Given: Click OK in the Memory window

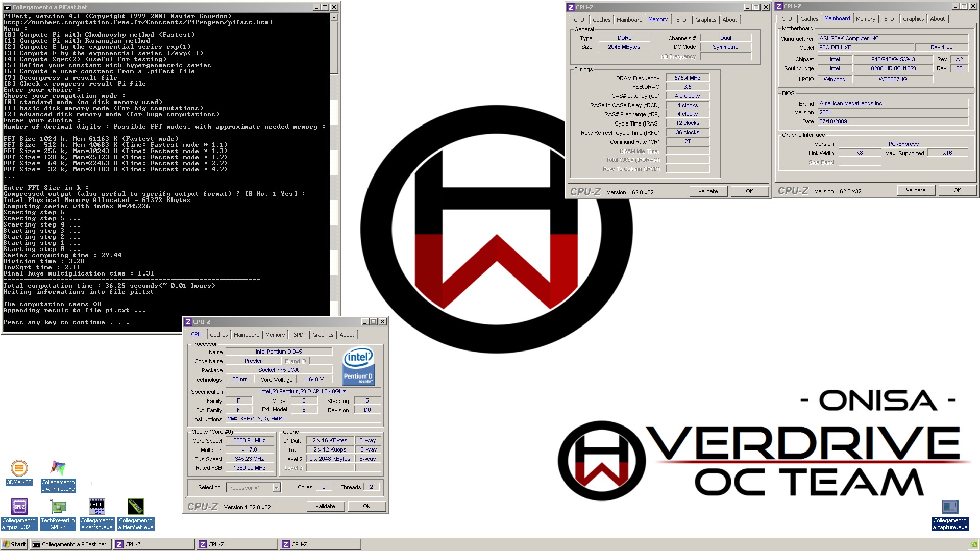Looking at the screenshot, I should click(749, 191).
